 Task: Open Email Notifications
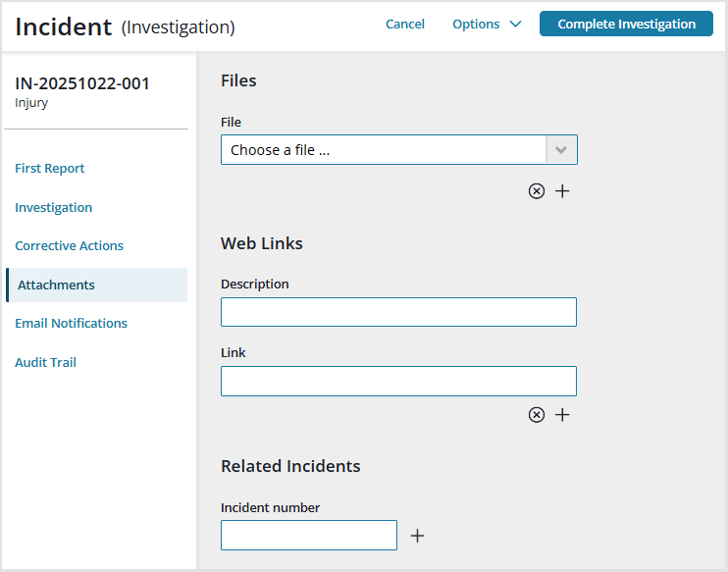point(72,324)
